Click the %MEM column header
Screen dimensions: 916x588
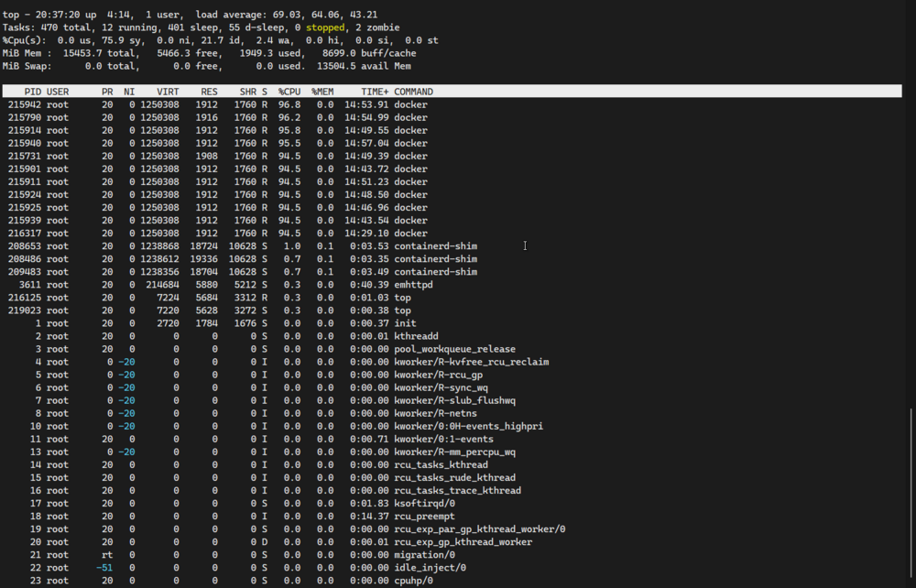click(x=322, y=92)
